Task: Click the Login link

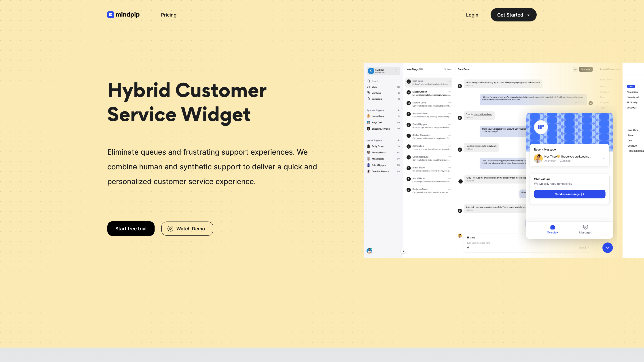Action: pos(472,15)
